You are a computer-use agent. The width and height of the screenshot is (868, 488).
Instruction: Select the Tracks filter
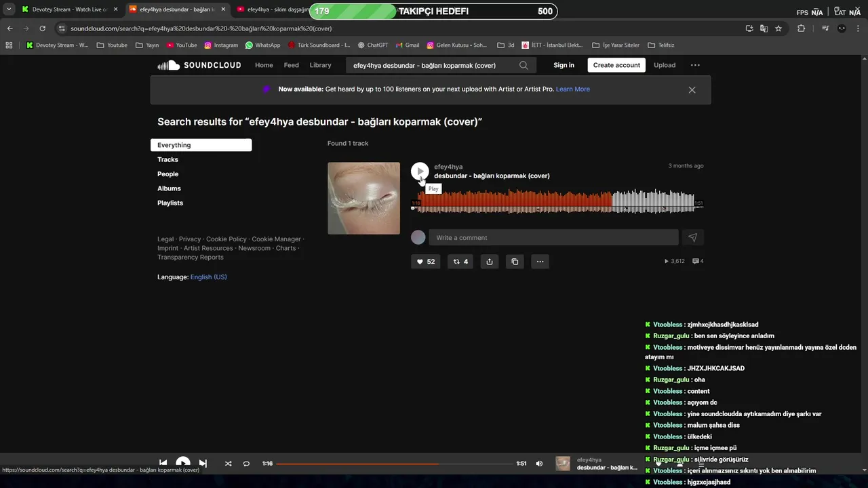click(167, 159)
